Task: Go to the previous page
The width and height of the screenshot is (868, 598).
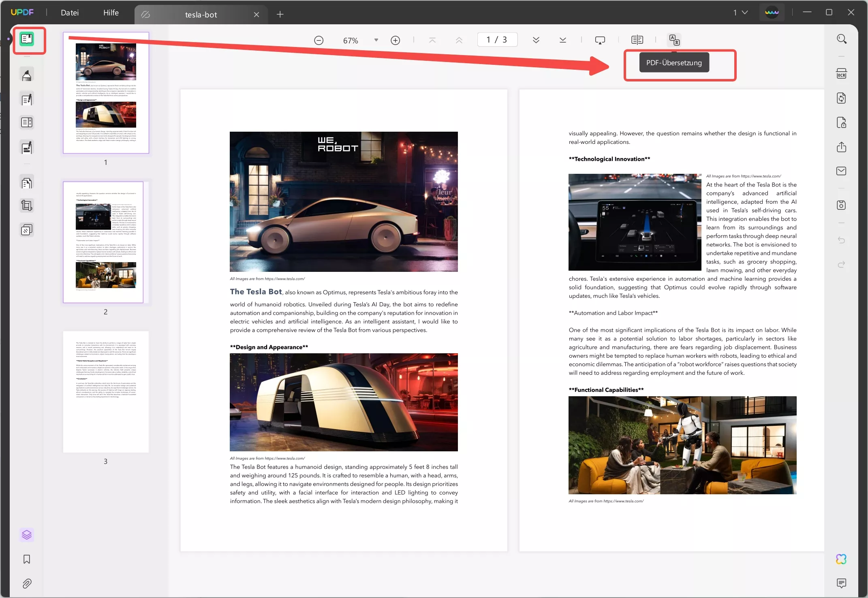Action: 459,40
